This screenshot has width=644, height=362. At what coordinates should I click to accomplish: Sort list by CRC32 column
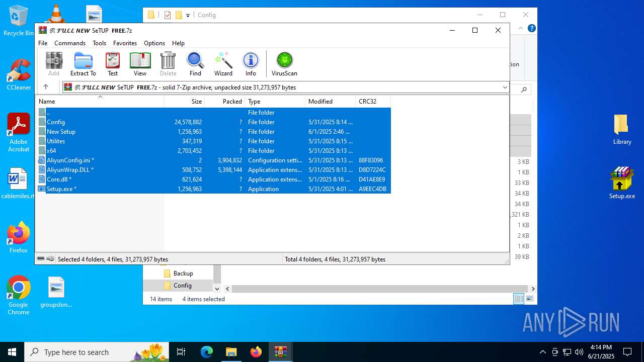click(373, 102)
